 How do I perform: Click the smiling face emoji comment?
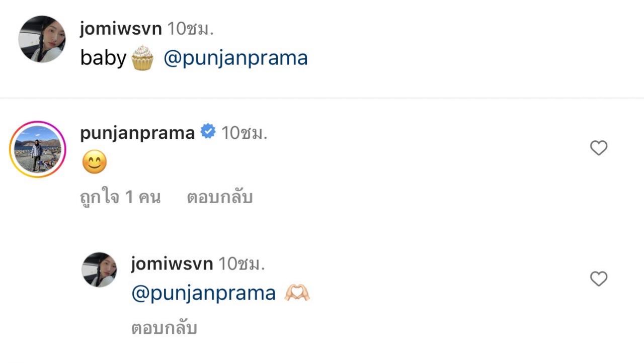tap(94, 163)
